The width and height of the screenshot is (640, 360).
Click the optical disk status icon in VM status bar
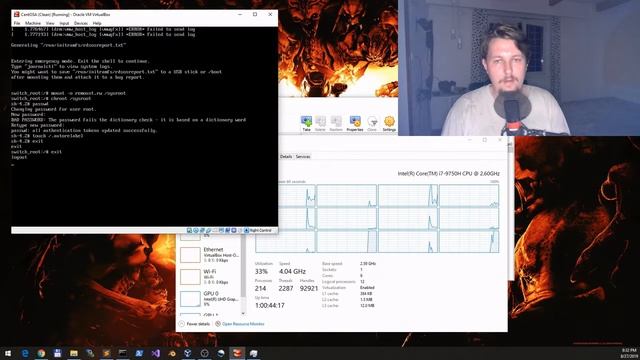[196, 230]
